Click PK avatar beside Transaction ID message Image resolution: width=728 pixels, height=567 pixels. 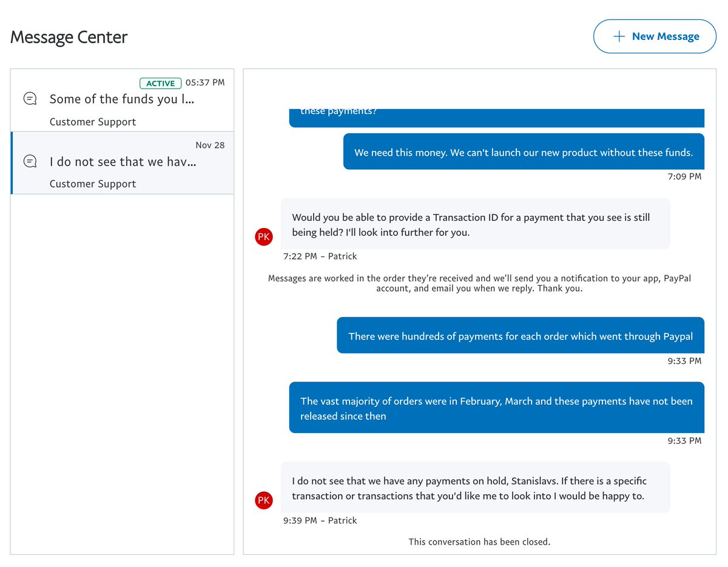pos(264,237)
